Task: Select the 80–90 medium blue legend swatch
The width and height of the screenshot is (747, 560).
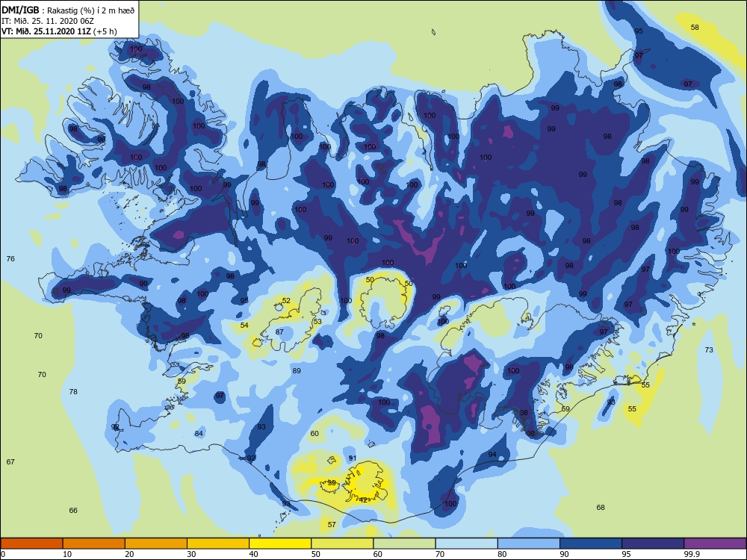Action: click(529, 544)
